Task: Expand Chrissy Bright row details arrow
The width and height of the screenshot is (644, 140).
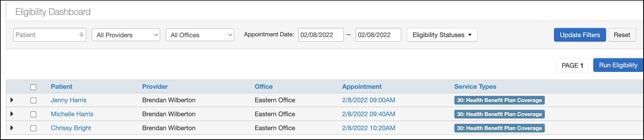Action: point(12,128)
